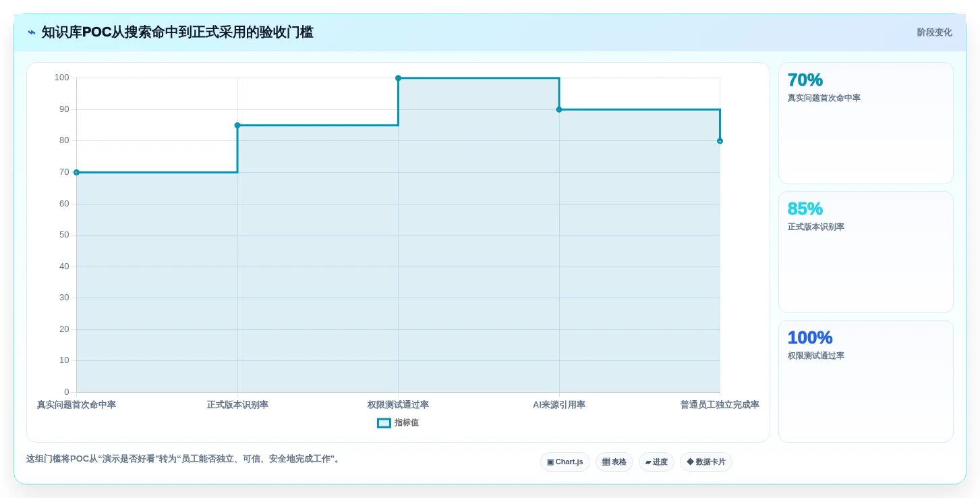This screenshot has height=498, width=980.
Task: Click the chart title 知识库POC从搜索命中到正式采用的验收门槛
Action: (177, 32)
